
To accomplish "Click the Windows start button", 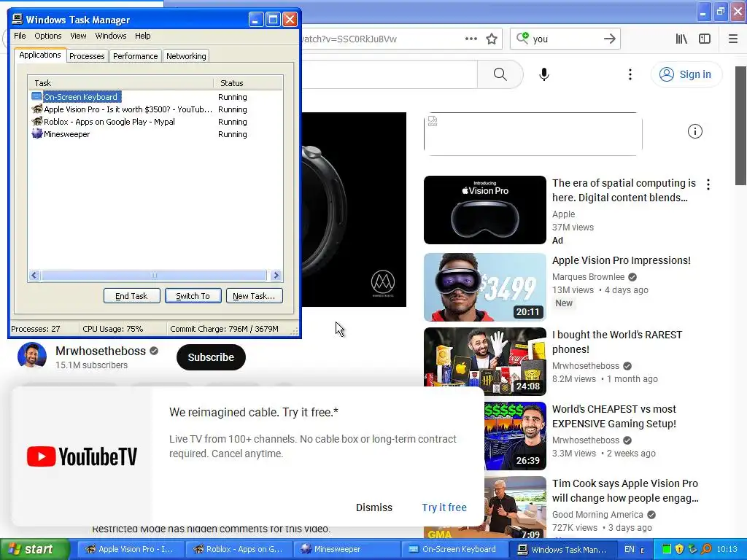I will pos(34,550).
